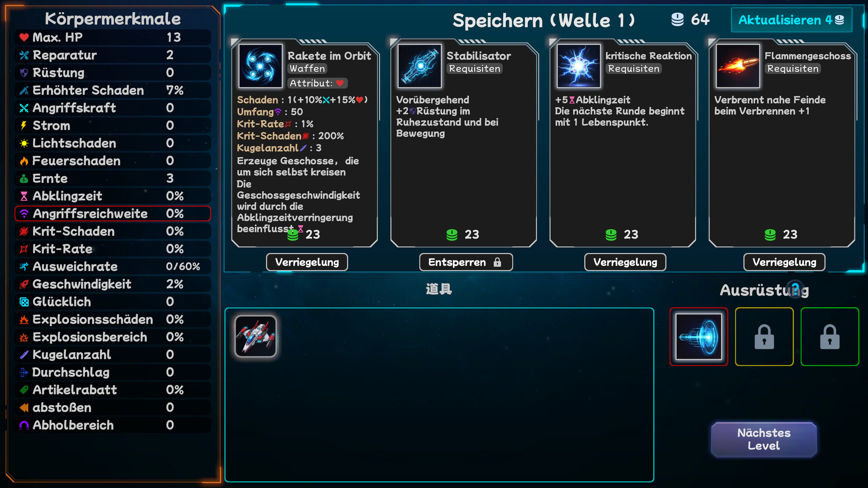Click the equipped blue weapon slot
Screen dimensions: 868x488
pos(698,337)
